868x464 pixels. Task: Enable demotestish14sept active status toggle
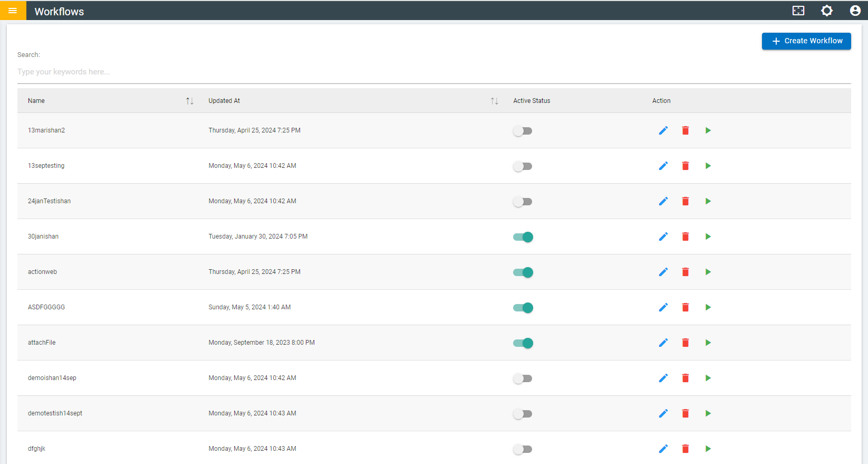(x=523, y=414)
